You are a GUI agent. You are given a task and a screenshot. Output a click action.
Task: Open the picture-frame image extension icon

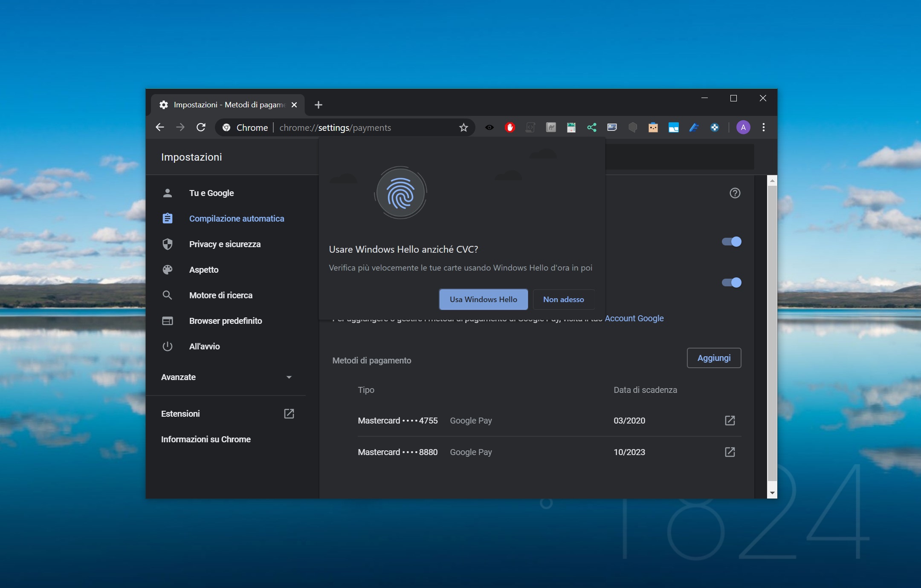612,127
